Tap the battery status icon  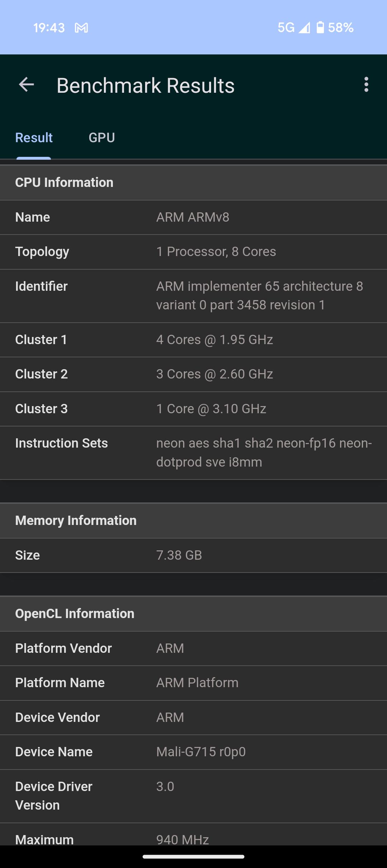320,28
